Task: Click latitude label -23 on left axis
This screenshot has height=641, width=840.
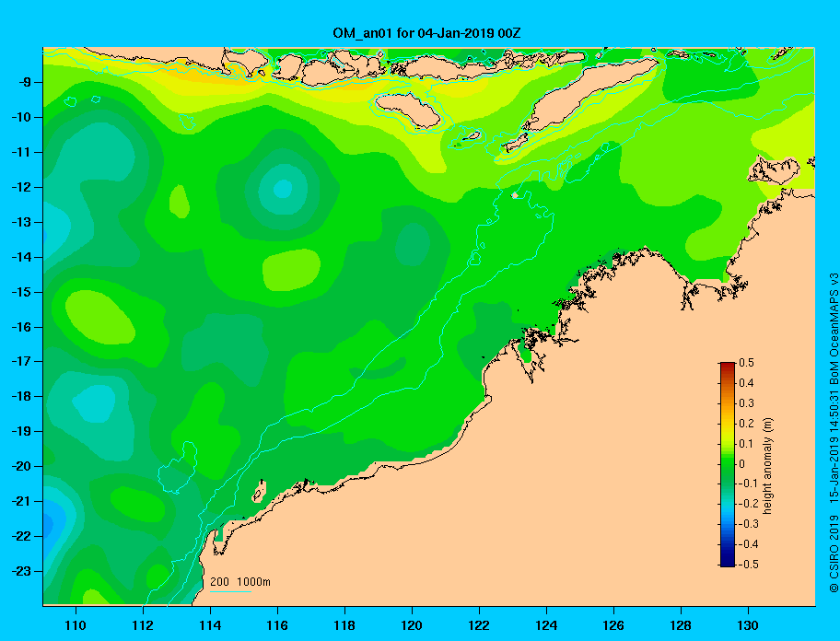Action: point(20,571)
